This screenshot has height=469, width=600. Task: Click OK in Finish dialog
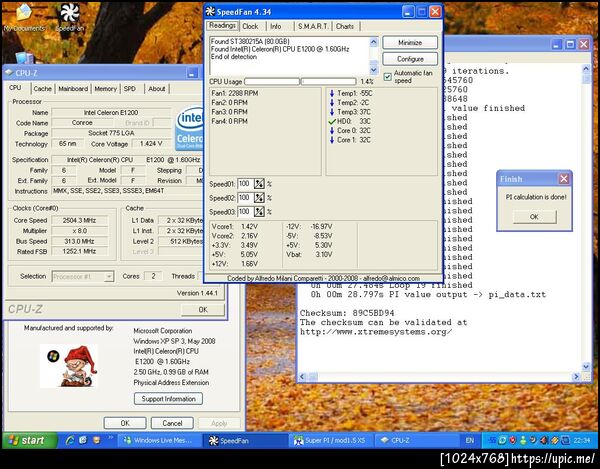(534, 217)
